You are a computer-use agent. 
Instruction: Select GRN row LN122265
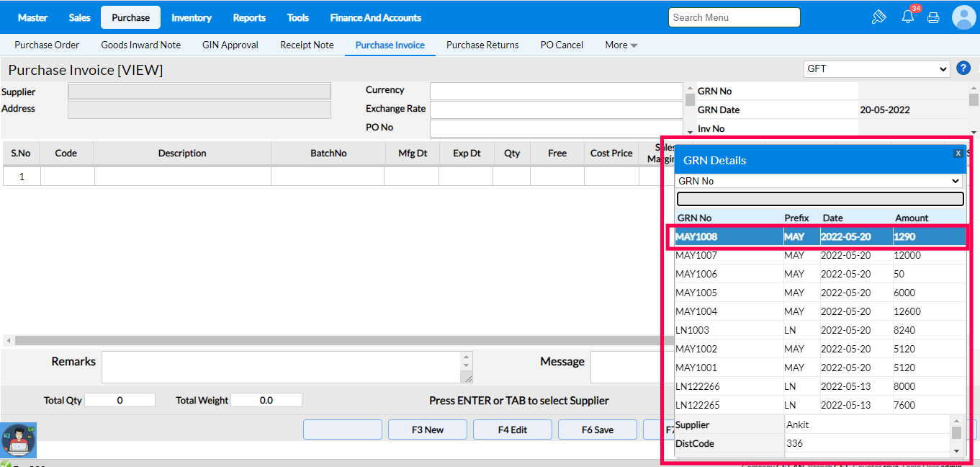click(x=820, y=405)
